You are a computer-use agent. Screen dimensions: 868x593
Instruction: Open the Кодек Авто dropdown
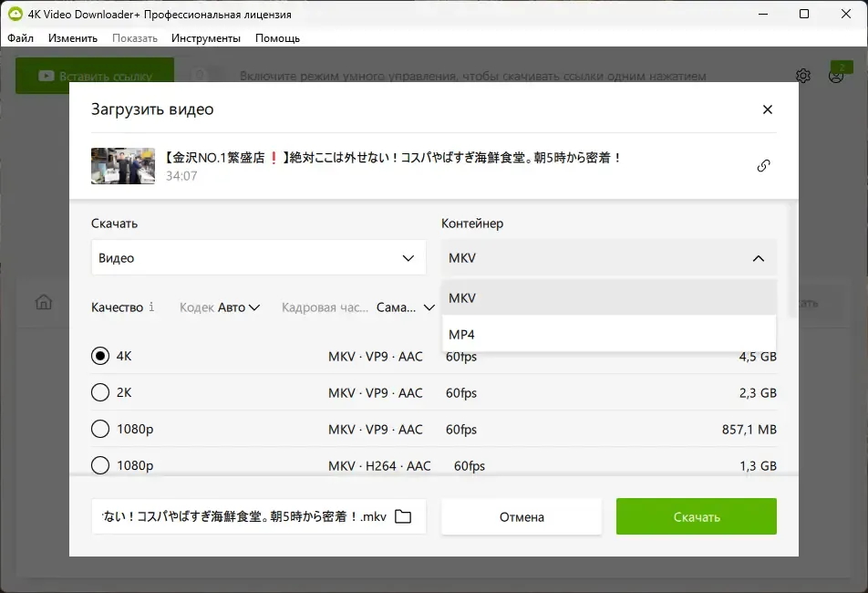click(x=239, y=307)
